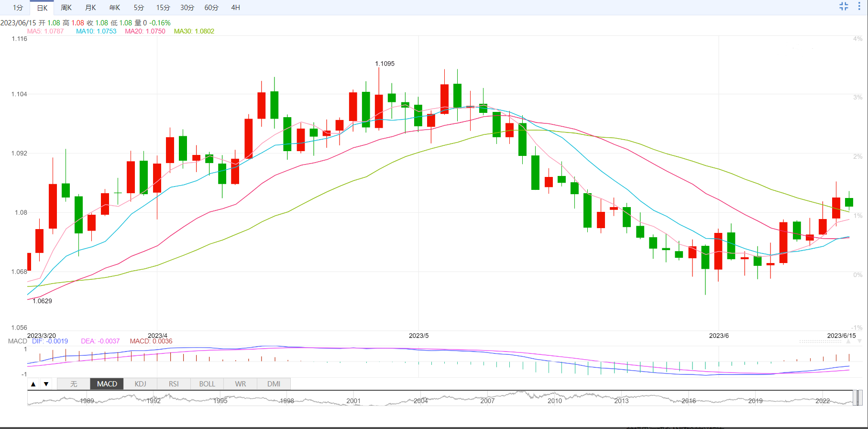Screen dimensions: 868x429
Task: Switch to the 月K monthly chart tab
Action: click(90, 8)
